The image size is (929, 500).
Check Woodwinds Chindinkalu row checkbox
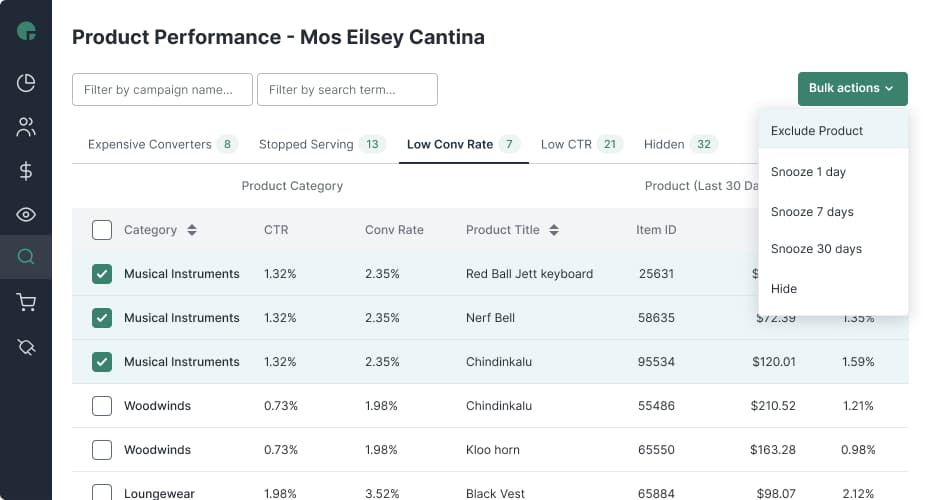tap(102, 406)
